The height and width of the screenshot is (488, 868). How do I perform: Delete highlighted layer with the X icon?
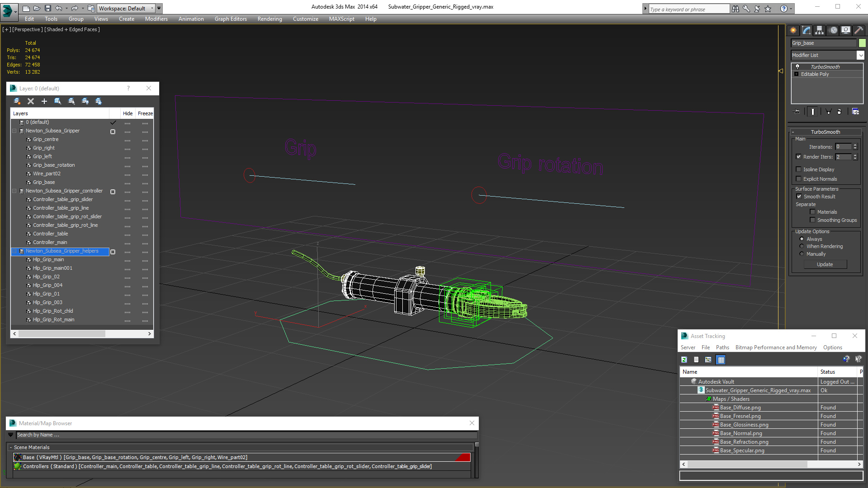click(x=31, y=101)
